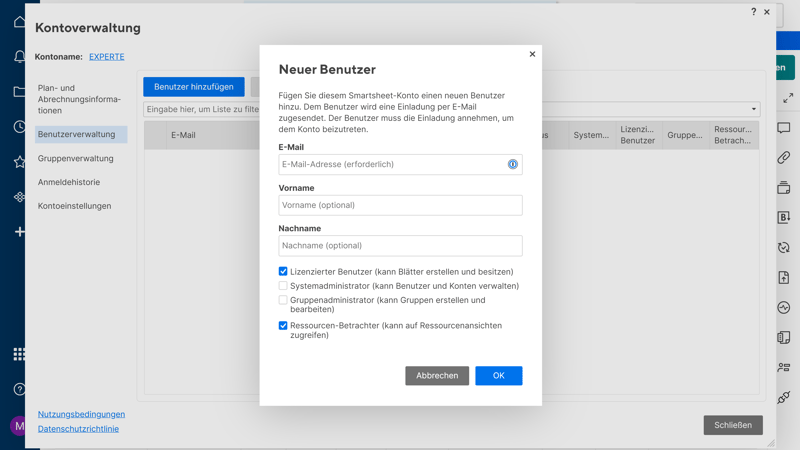The width and height of the screenshot is (800, 450).
Task: Enable the Systemadministrator checkbox
Action: click(283, 286)
